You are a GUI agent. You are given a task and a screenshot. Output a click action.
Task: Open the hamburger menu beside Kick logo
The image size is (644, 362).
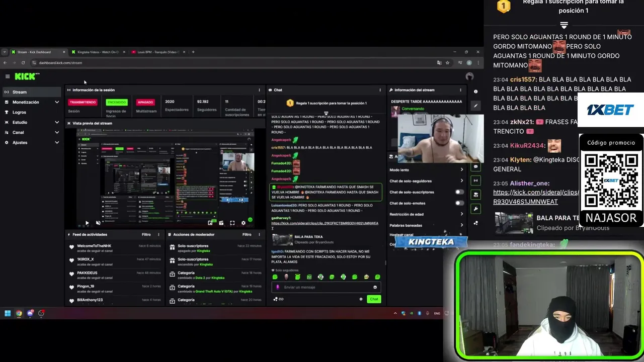(8, 76)
